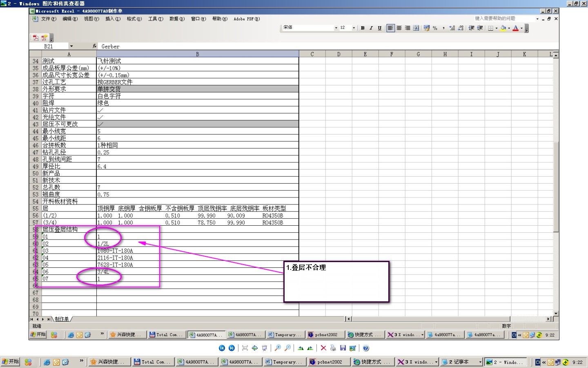Viewport: 588px width, 368px height.
Task: Toggle Underline in Excel formatting toolbar
Action: [x=380, y=28]
